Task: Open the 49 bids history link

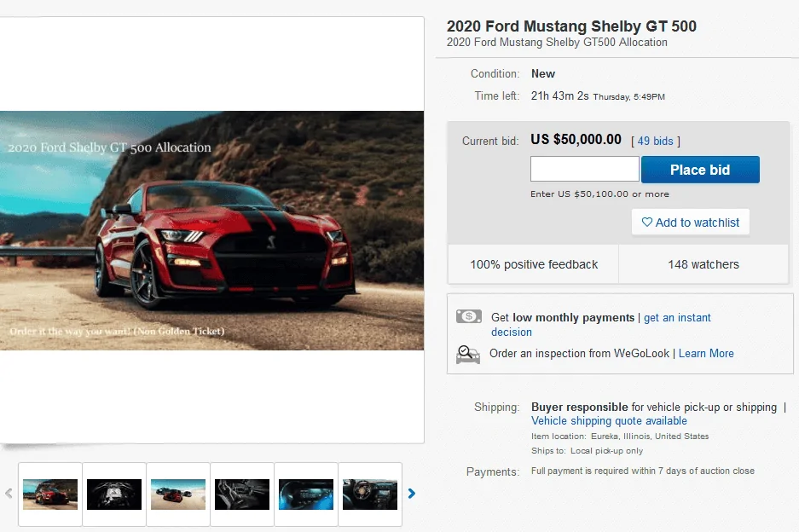Action: pyautogui.click(x=655, y=142)
